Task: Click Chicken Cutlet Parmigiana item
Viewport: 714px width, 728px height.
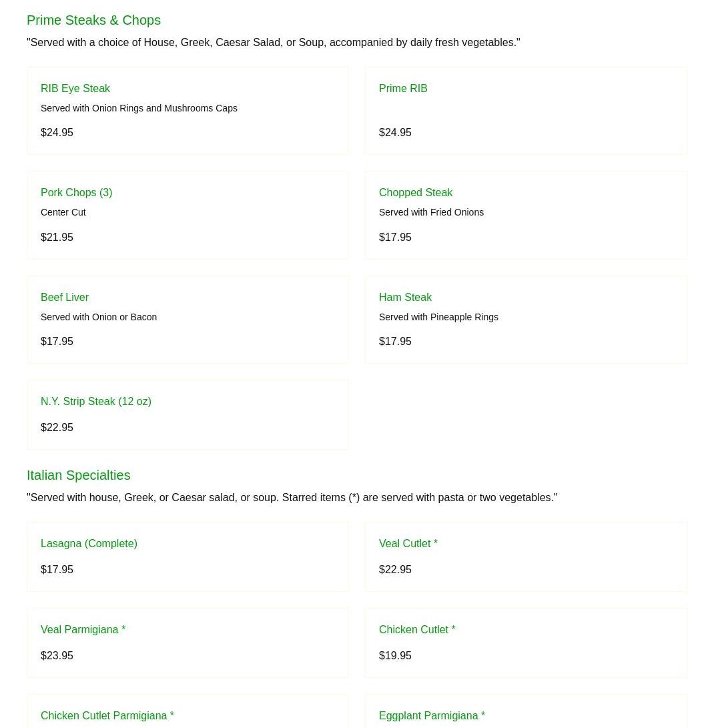Action: click(107, 715)
